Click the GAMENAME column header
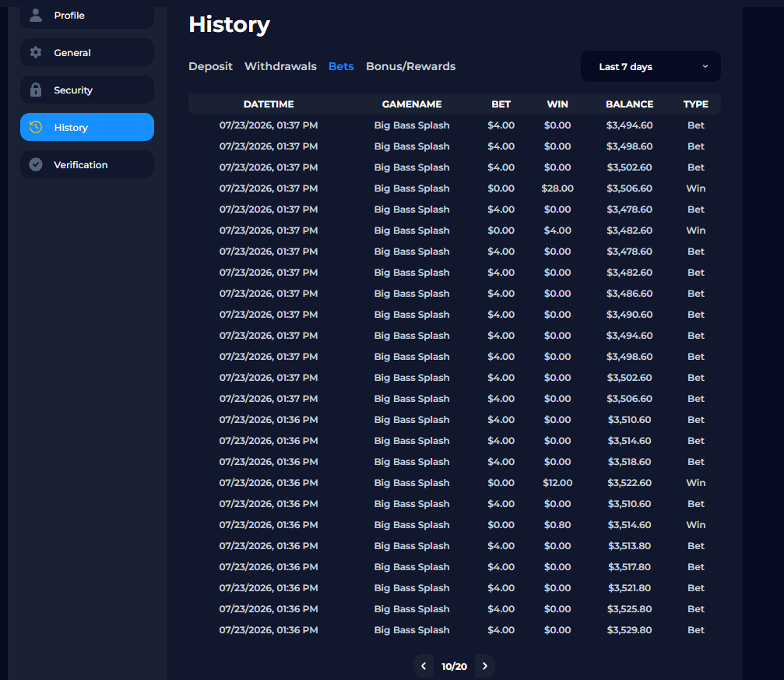This screenshot has width=784, height=680. (412, 104)
